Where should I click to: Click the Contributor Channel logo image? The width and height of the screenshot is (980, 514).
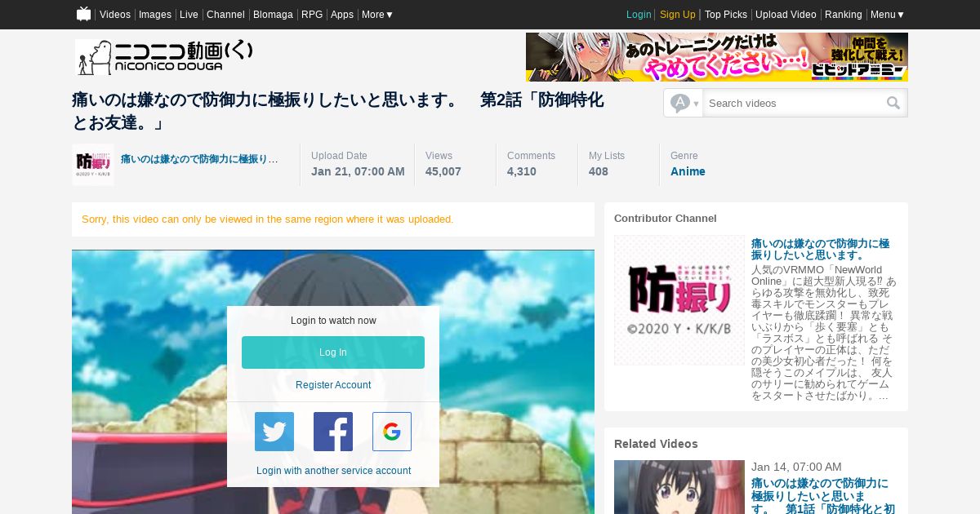tap(679, 300)
